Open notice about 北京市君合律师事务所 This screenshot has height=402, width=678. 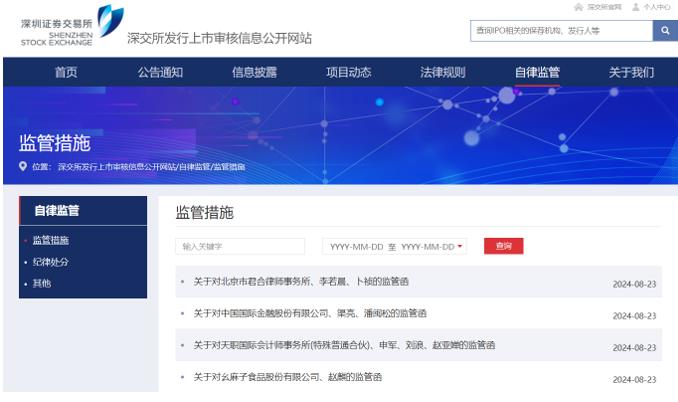pyautogui.click(x=301, y=282)
